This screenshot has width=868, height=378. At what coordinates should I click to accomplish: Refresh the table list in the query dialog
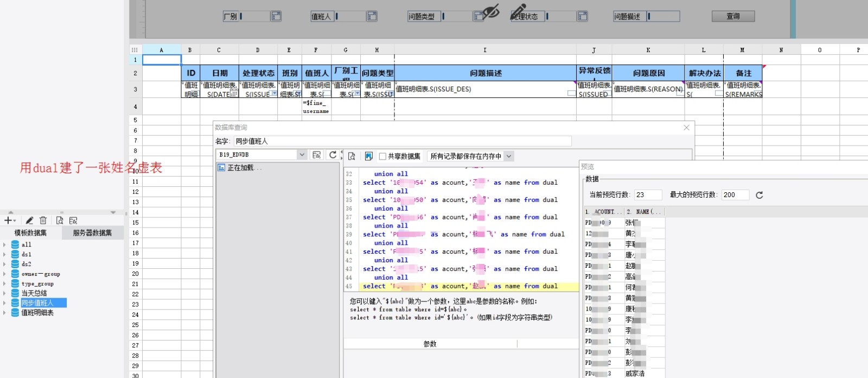[x=333, y=155]
